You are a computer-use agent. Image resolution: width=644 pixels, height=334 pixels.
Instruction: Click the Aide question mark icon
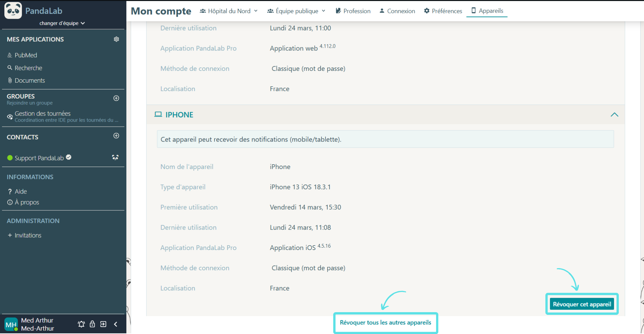click(10, 192)
